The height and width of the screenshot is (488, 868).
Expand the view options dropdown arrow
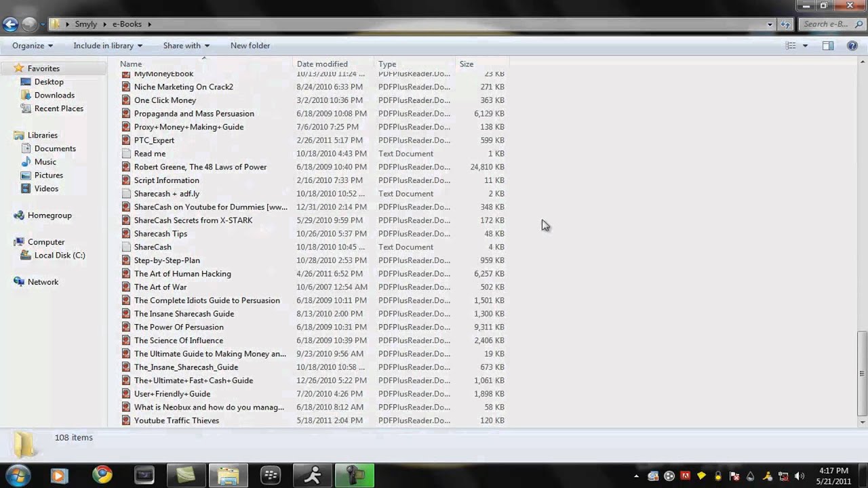[805, 45]
